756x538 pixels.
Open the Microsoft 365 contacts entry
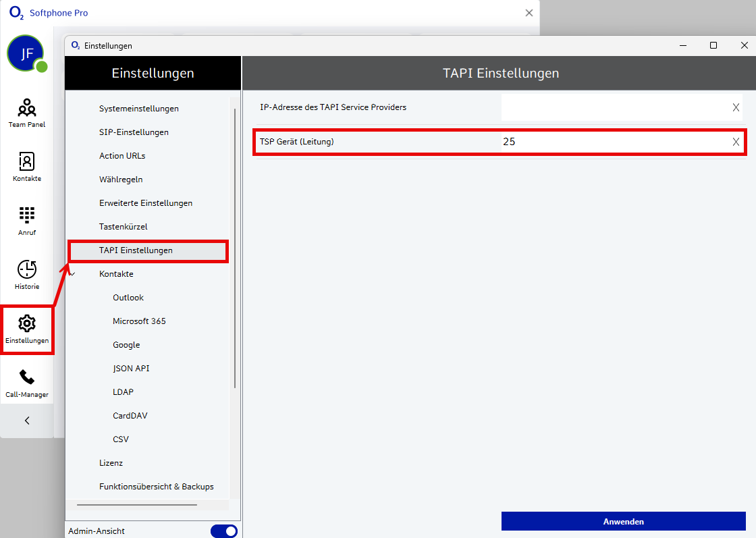pos(139,321)
